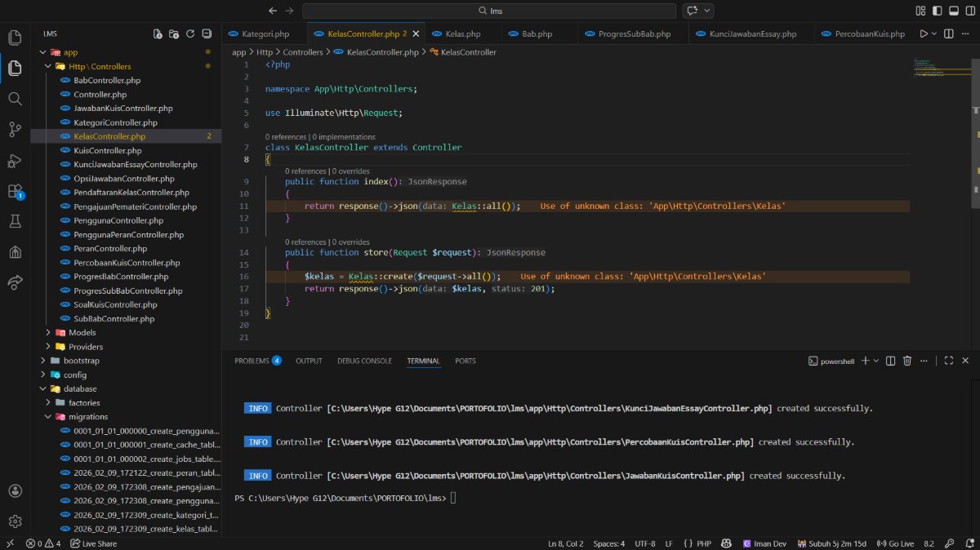Open the Source Control view

pos(15,129)
